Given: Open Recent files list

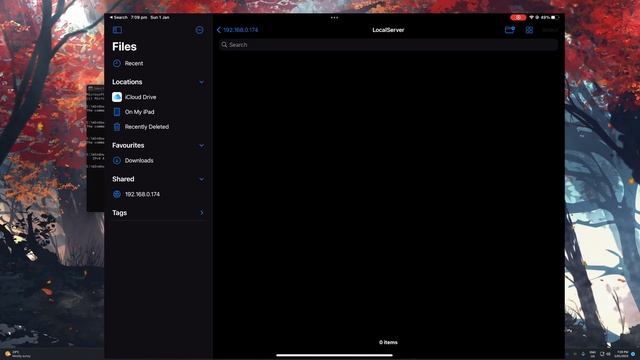Looking at the screenshot, I should click(128, 63).
